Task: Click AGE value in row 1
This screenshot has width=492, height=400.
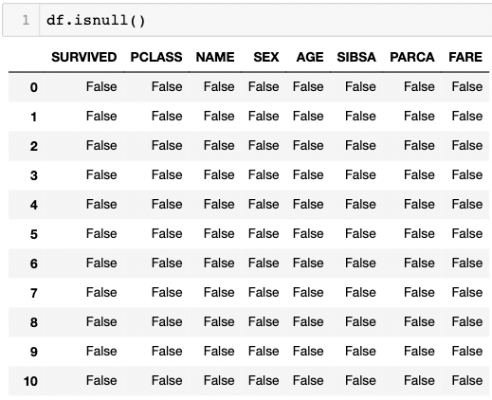Action: (x=308, y=116)
